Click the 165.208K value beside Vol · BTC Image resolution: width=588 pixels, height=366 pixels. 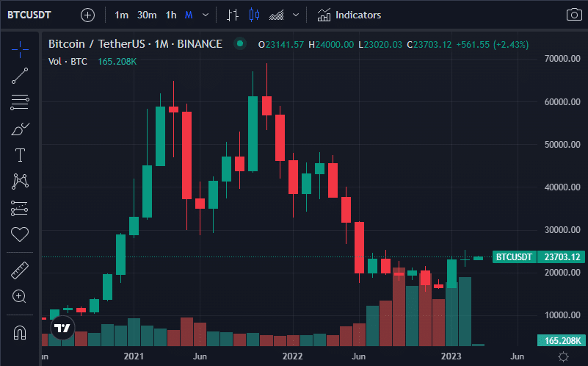click(x=117, y=61)
